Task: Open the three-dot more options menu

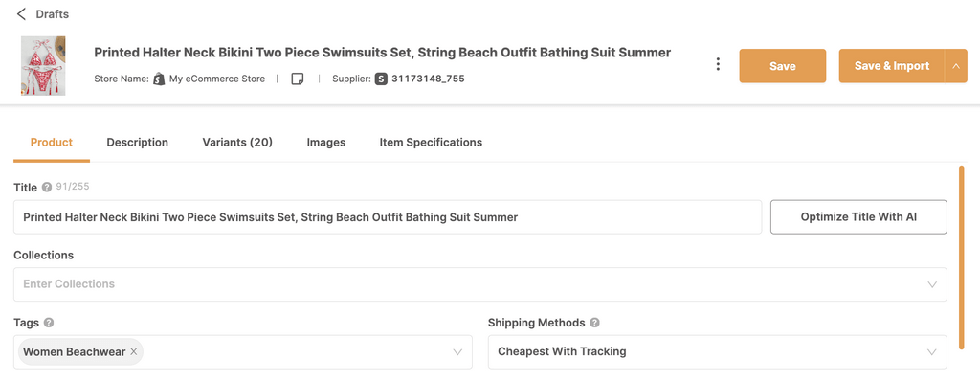Action: coord(718,64)
